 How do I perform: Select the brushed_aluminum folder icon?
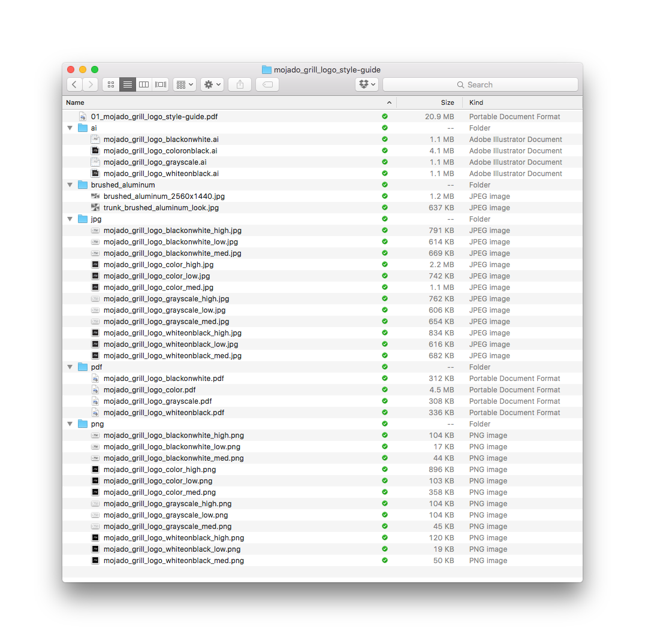click(83, 185)
